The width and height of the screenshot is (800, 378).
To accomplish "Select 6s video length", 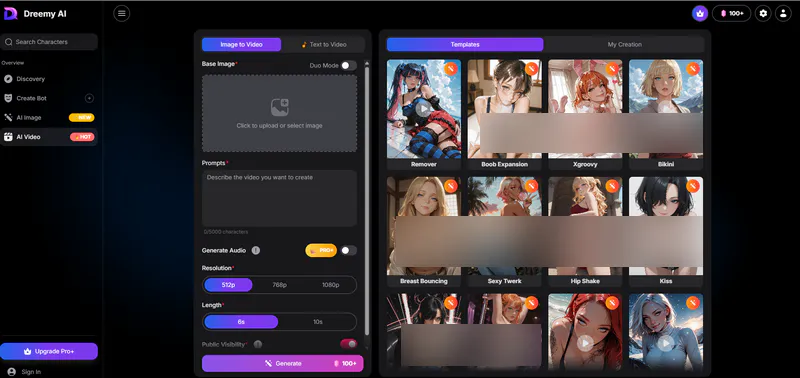I will 241,322.
